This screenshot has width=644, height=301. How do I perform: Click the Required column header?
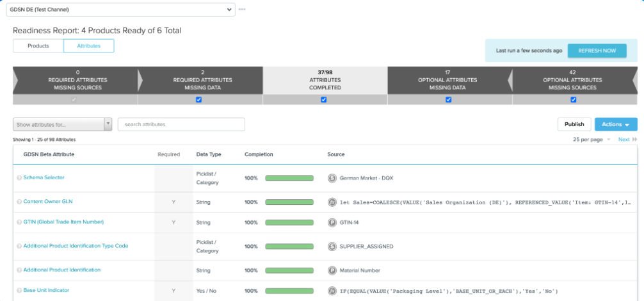coord(169,154)
